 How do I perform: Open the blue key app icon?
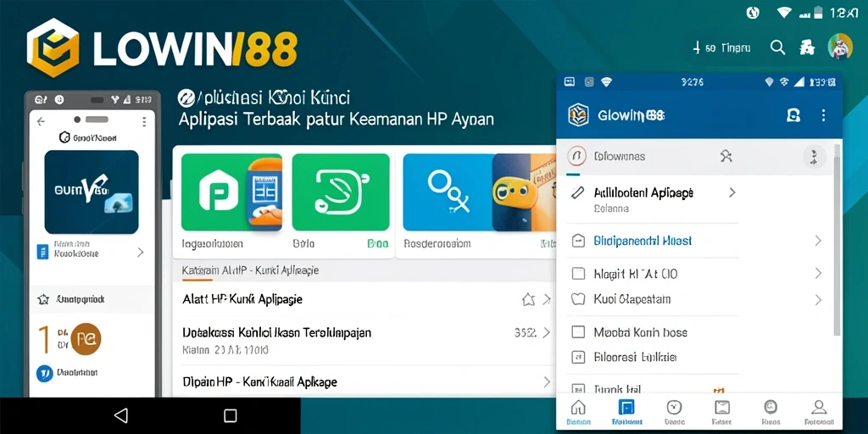(448, 192)
